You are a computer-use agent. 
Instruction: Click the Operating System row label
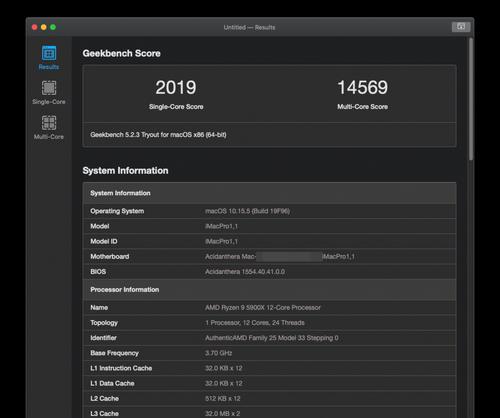click(117, 211)
